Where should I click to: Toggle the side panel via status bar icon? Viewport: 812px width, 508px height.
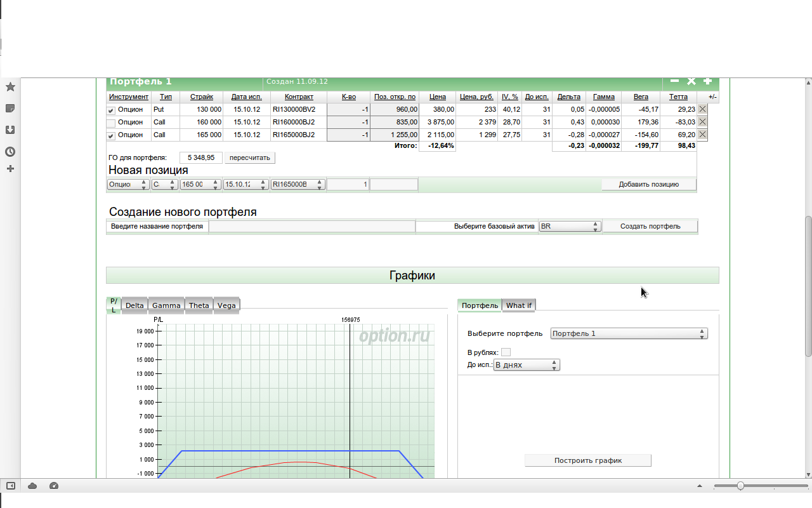tap(11, 486)
